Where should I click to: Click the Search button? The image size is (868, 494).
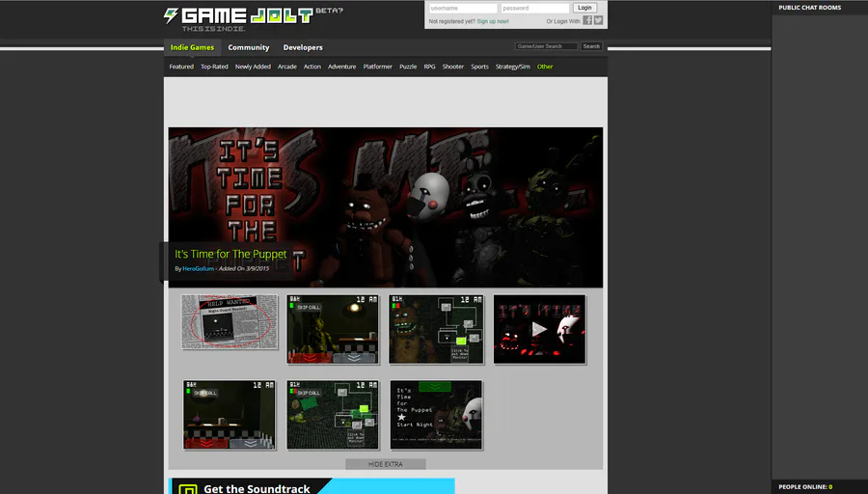pos(591,46)
